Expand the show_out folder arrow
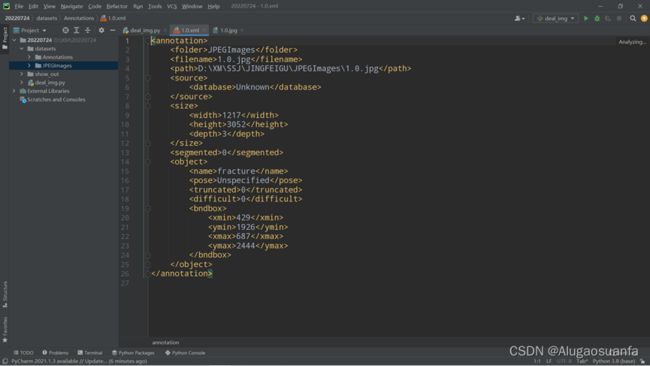This screenshot has height=366, width=650. (22, 74)
